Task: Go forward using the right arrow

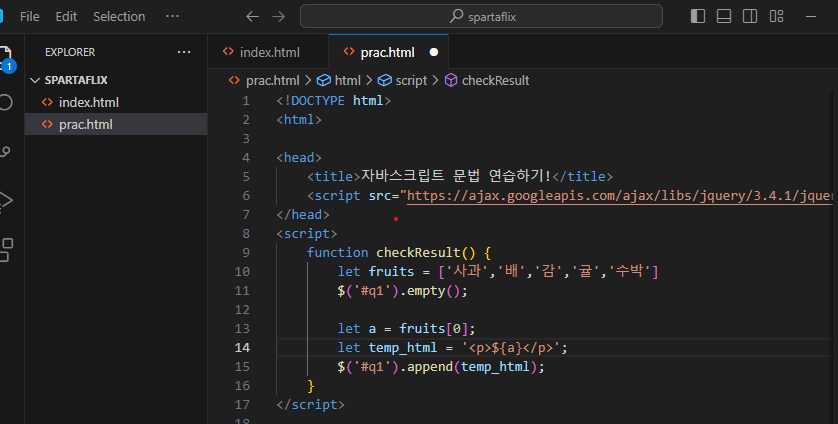Action: click(278, 17)
